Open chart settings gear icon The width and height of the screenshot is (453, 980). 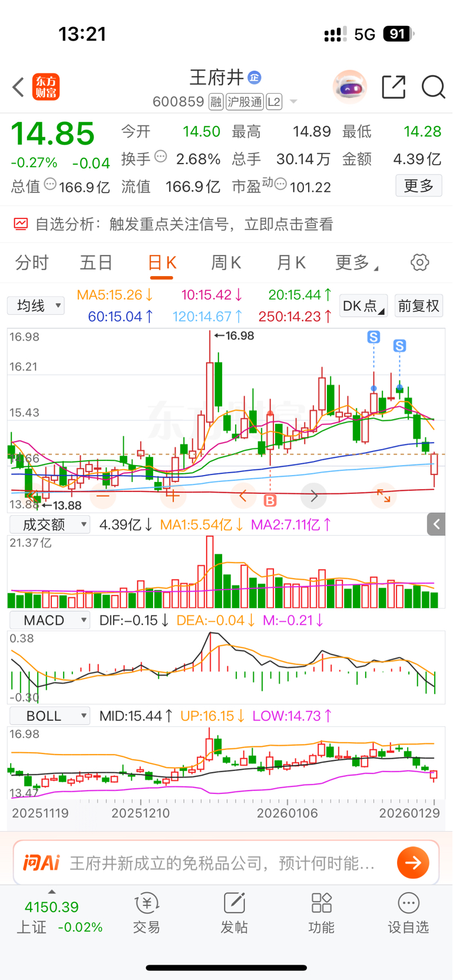point(420,263)
